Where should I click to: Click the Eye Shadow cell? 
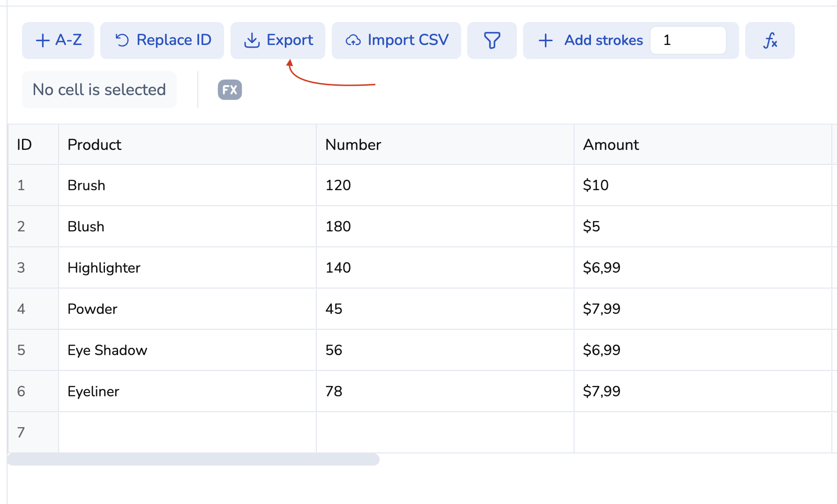click(x=187, y=350)
